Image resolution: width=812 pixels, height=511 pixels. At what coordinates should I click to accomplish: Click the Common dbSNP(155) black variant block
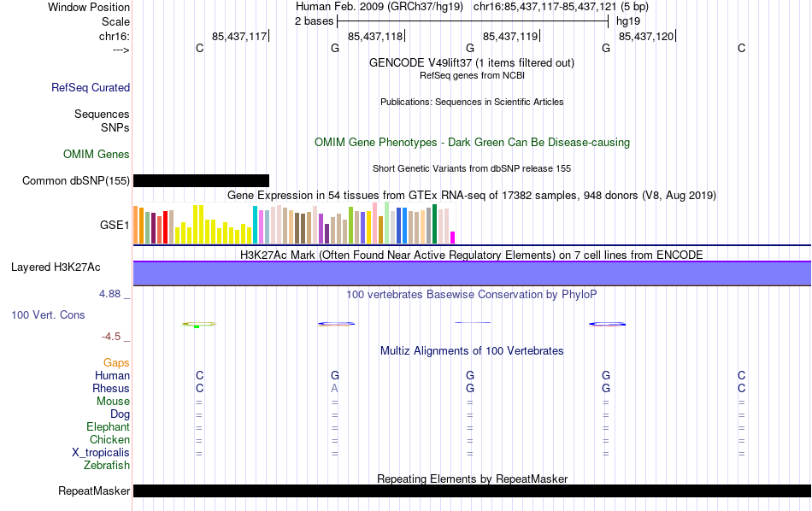pyautogui.click(x=201, y=180)
